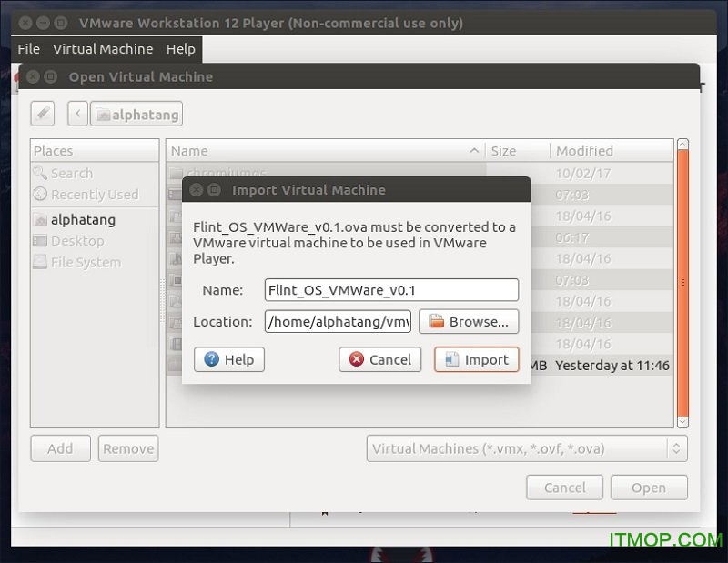The width and height of the screenshot is (728, 563).
Task: Click the Desktop icon in Places
Action: pos(40,241)
